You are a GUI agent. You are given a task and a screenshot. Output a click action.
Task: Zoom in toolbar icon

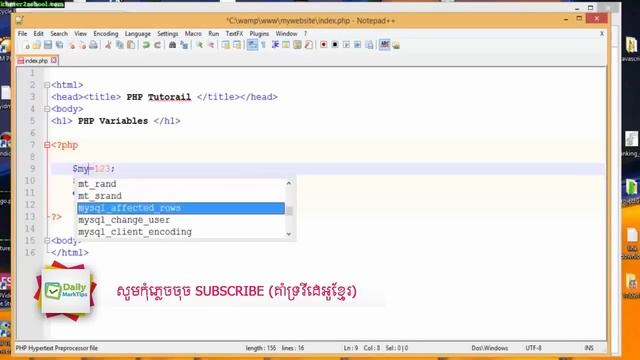[200, 45]
